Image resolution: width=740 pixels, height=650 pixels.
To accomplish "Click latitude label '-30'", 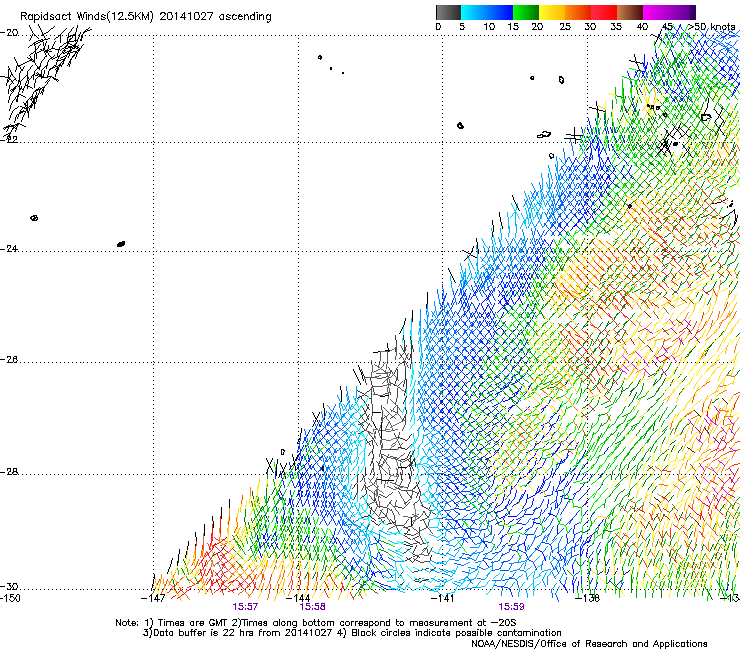I will point(9,587).
